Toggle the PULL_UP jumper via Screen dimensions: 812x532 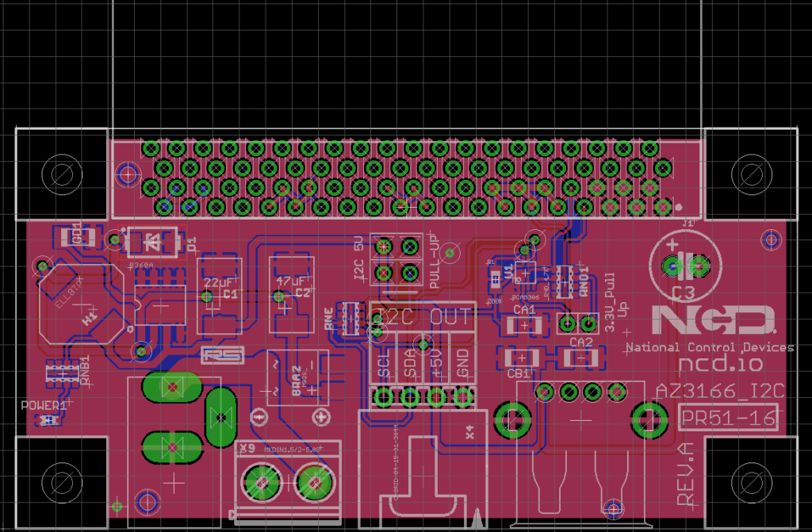point(450,252)
